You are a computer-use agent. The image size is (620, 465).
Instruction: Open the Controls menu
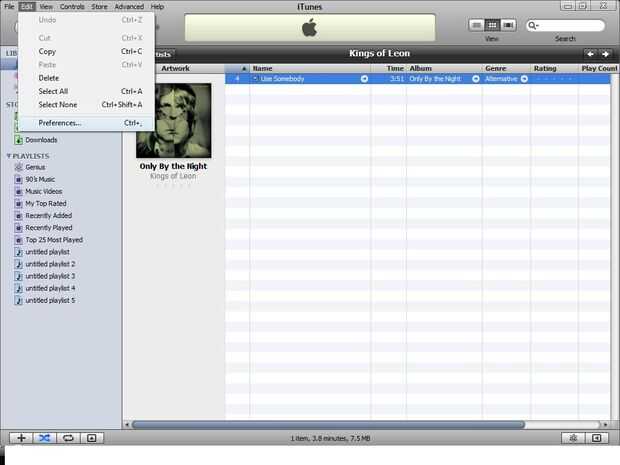click(72, 7)
